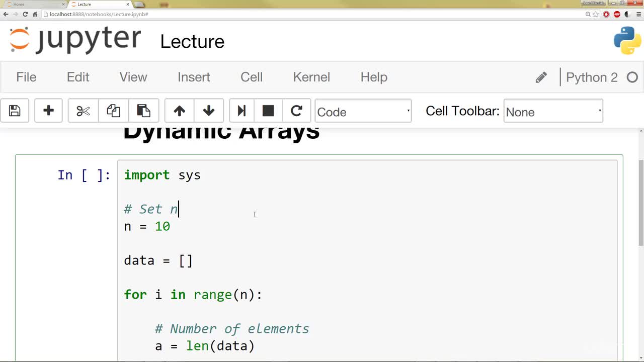Cut the selected cell using scissors icon
Image resolution: width=644 pixels, height=362 pixels.
pos(83,111)
